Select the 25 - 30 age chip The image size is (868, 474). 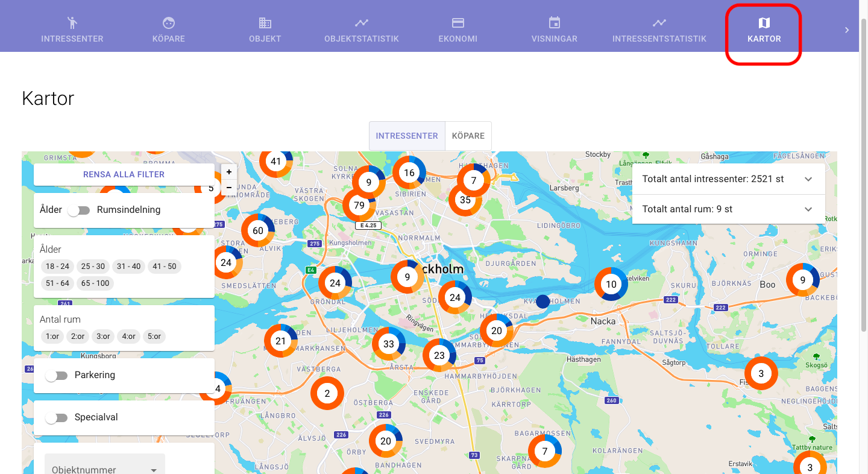pos(93,267)
